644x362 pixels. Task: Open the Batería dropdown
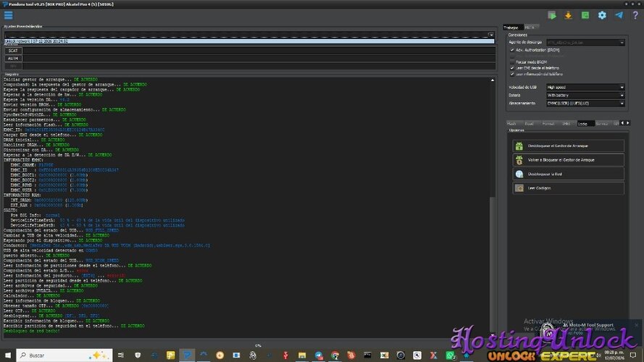click(585, 96)
